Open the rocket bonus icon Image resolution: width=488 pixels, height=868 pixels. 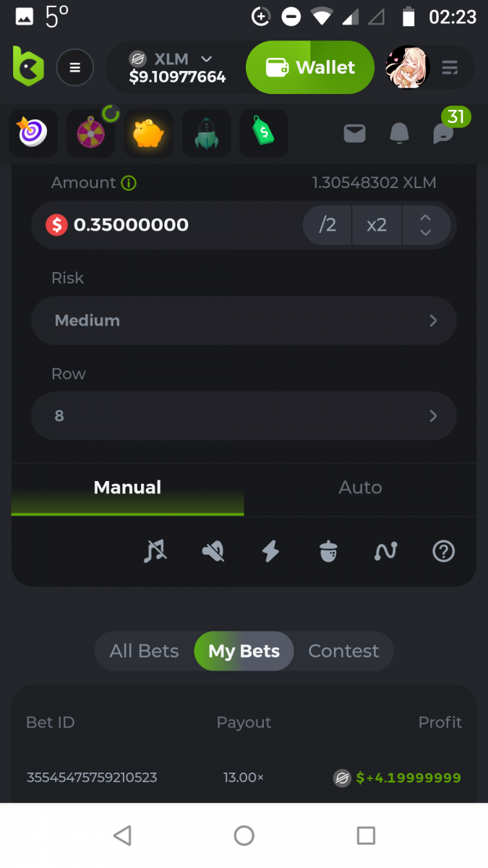pyautogui.click(x=206, y=133)
